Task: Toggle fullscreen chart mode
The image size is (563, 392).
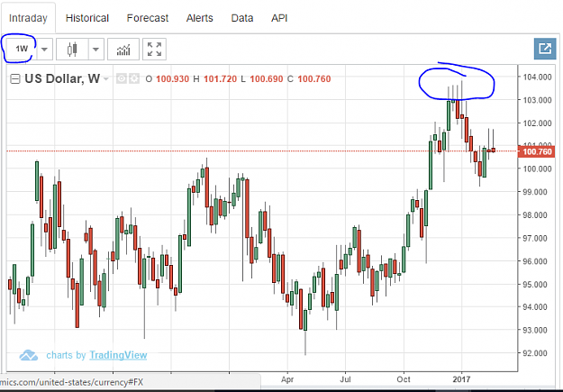Action: 154,49
